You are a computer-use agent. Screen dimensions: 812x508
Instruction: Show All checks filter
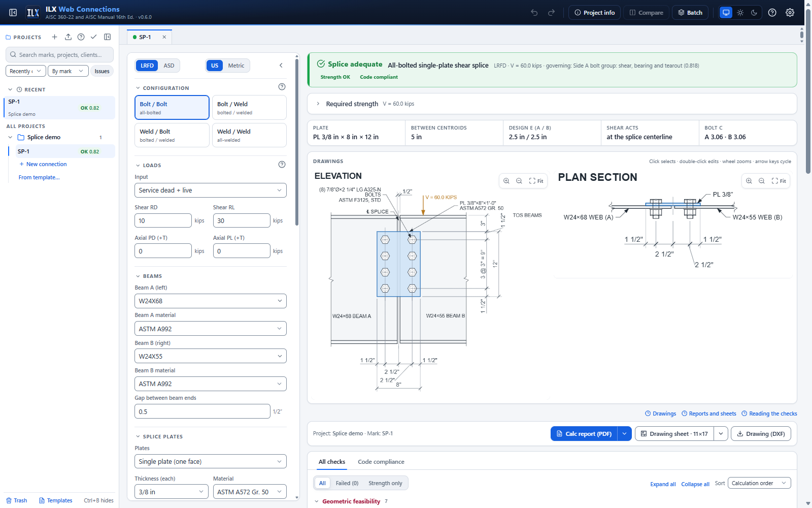click(322, 483)
